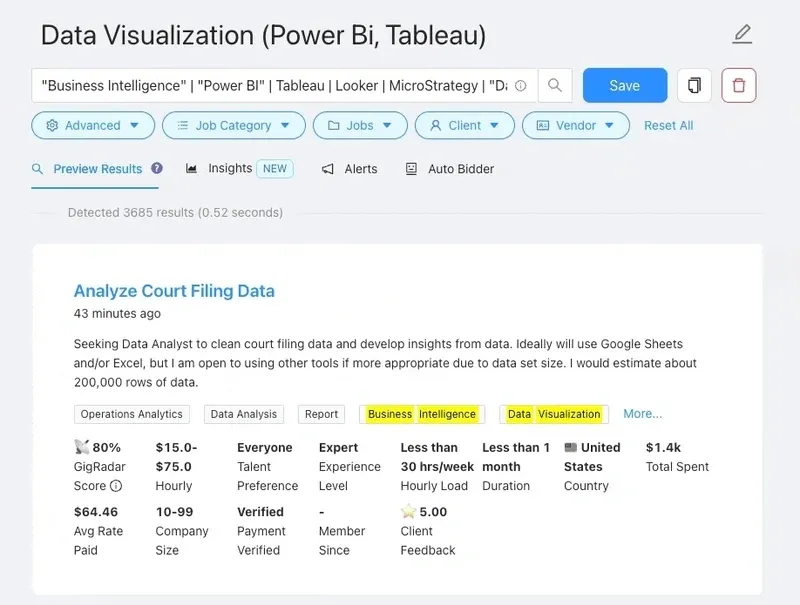
Task: Click the purple help icon beside Preview Results
Action: point(157,168)
